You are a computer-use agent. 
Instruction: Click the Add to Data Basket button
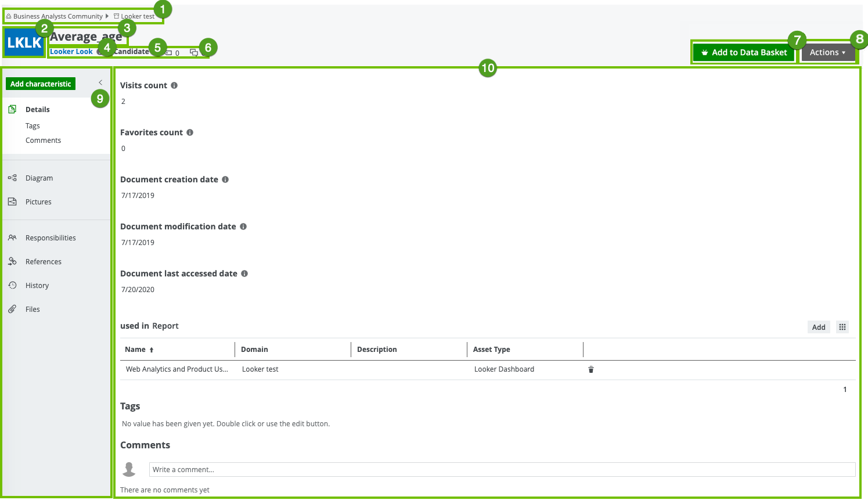pyautogui.click(x=743, y=52)
